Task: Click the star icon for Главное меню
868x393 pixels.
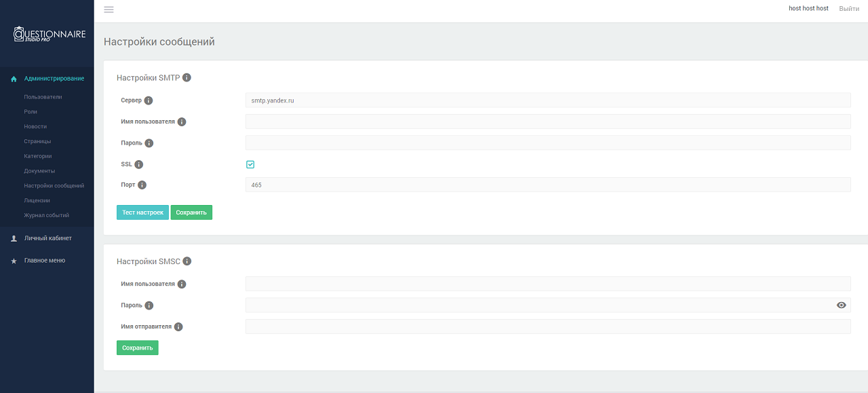Action: point(14,261)
